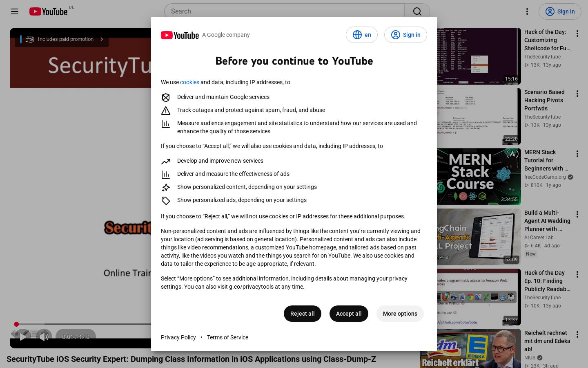The height and width of the screenshot is (368, 588).
Task: Mute the video with speaker icon
Action: click(44, 337)
